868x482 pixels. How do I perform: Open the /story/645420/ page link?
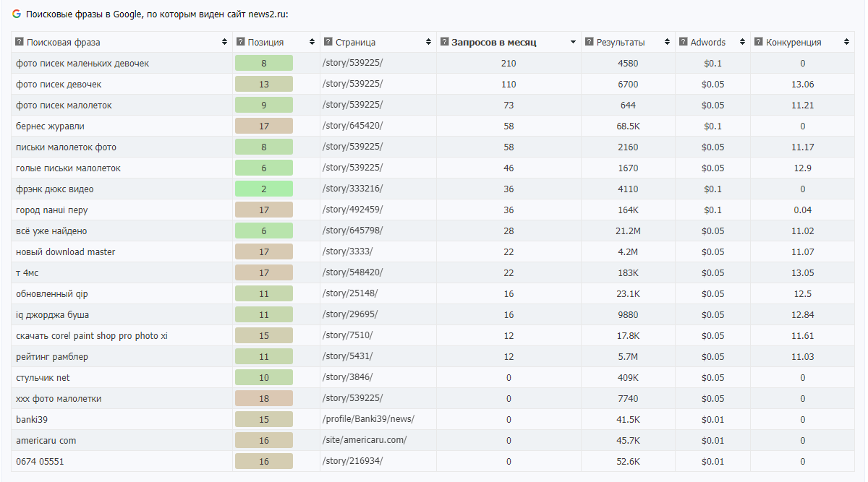[352, 126]
